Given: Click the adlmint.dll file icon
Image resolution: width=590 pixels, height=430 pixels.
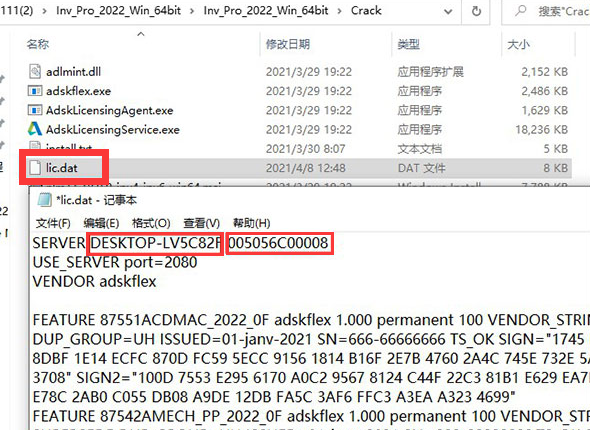Looking at the screenshot, I should 35,71.
